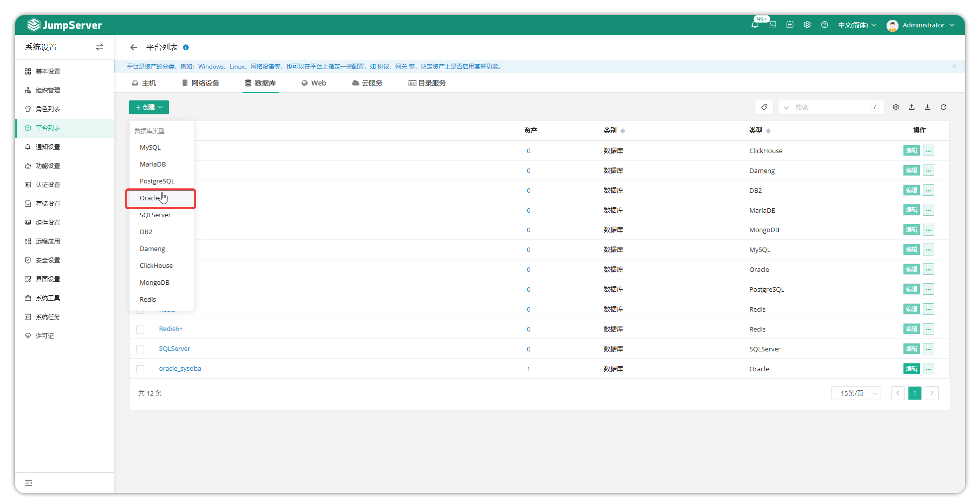
Task: Click the back arrow beside 平台列表
Action: (x=134, y=47)
